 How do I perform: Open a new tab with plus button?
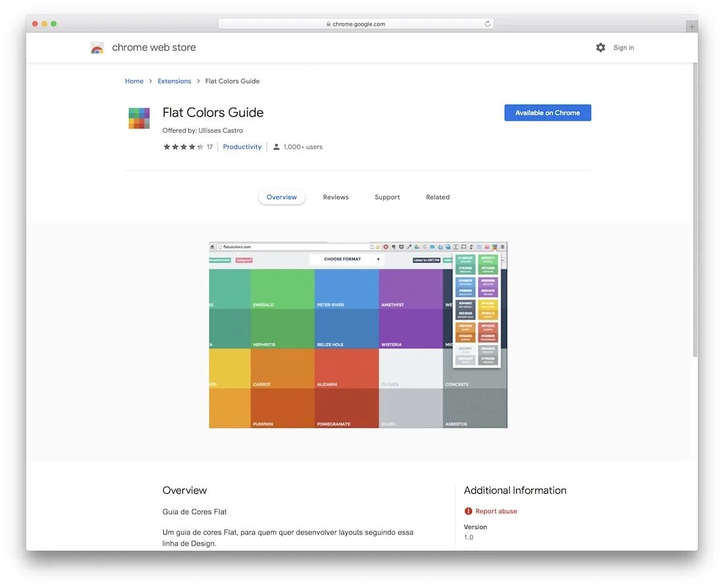[x=692, y=27]
